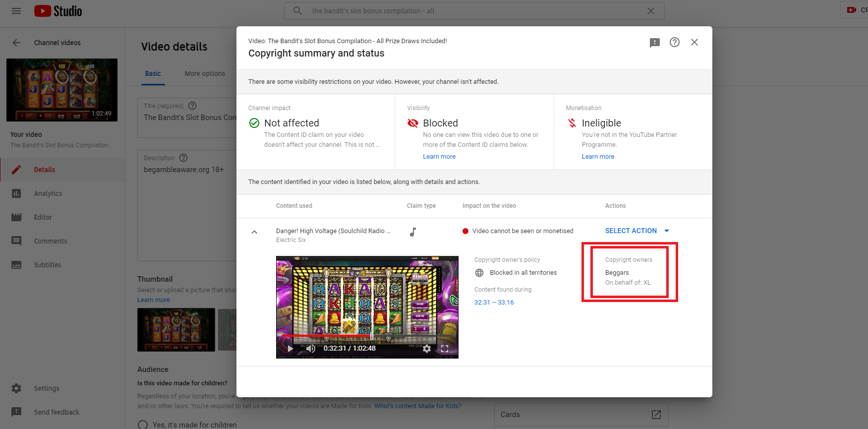868x429 pixels.
Task: Open help icon in copyright dialog
Action: [675, 43]
